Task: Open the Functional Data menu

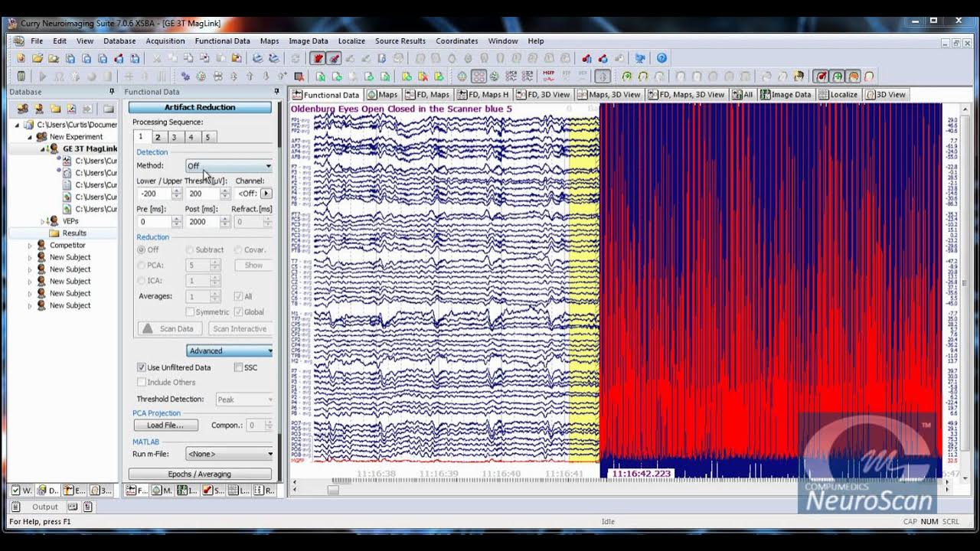Action: [222, 41]
